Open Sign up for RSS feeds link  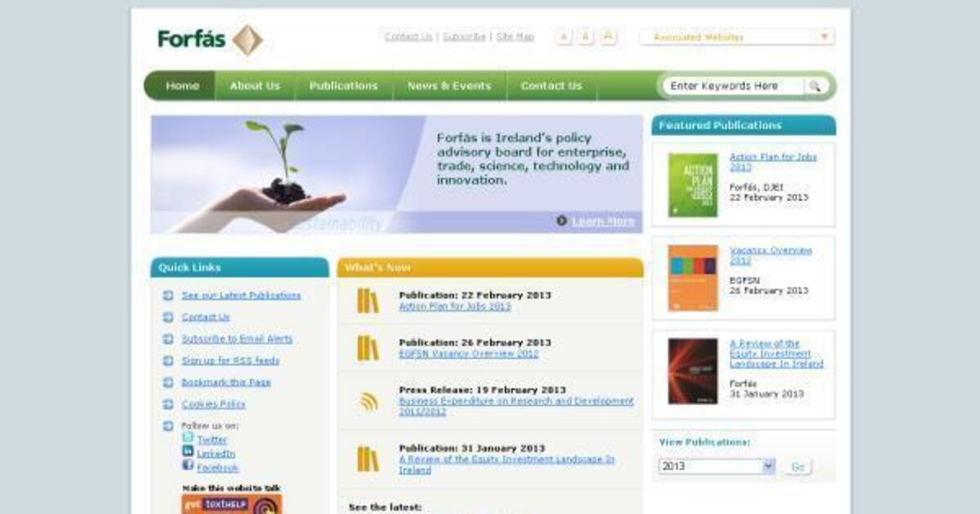230,361
